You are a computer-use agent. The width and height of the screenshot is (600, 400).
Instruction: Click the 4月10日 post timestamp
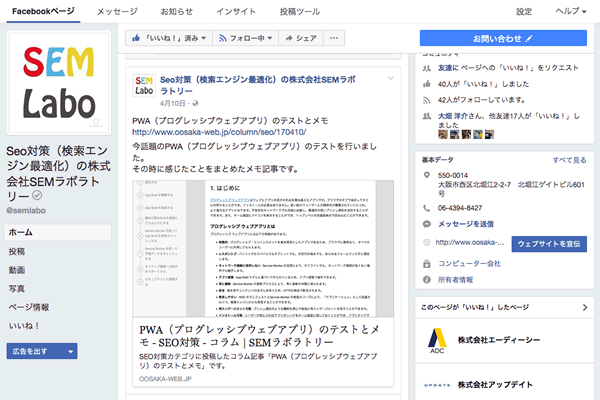click(x=173, y=103)
